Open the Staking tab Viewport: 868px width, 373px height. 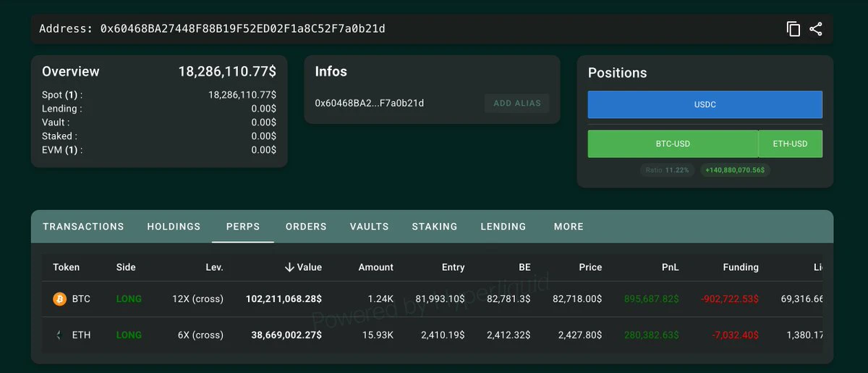click(435, 227)
